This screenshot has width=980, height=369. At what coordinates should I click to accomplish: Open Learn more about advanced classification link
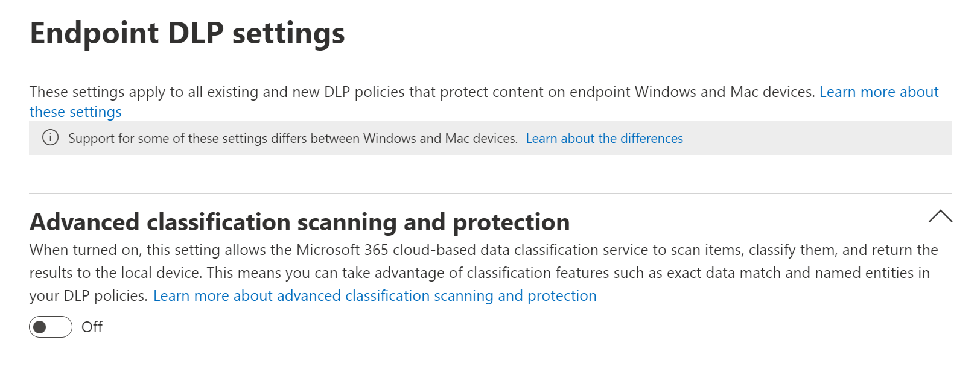(375, 296)
